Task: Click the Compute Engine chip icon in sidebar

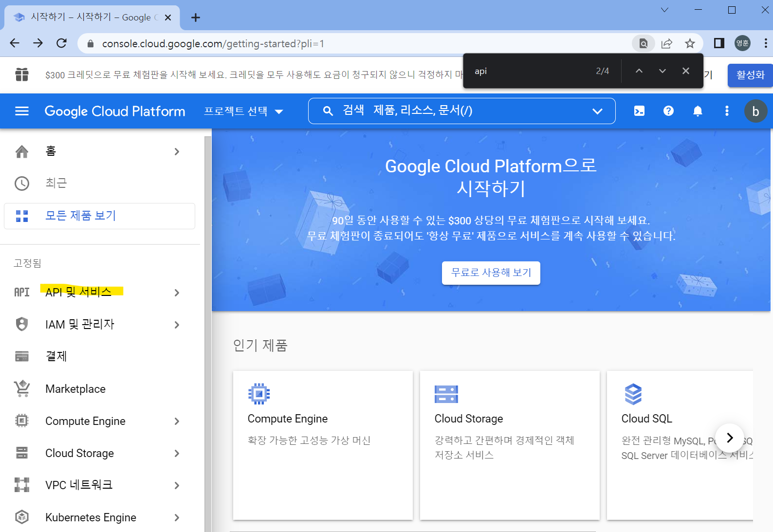Action: [22, 421]
